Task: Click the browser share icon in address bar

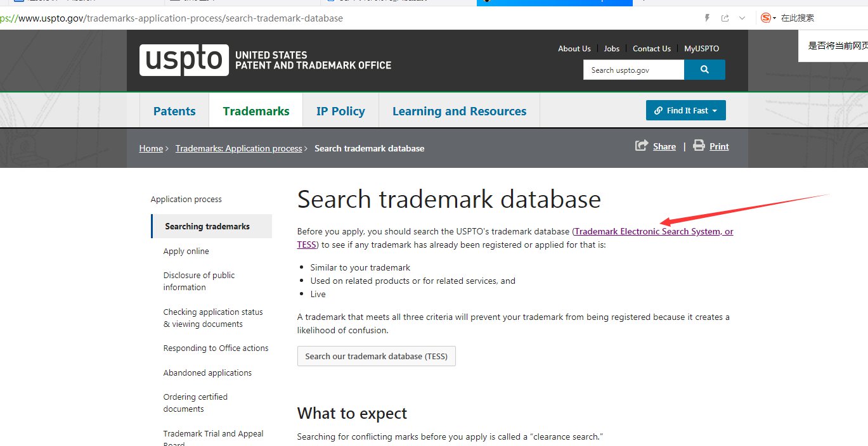Action: click(725, 18)
